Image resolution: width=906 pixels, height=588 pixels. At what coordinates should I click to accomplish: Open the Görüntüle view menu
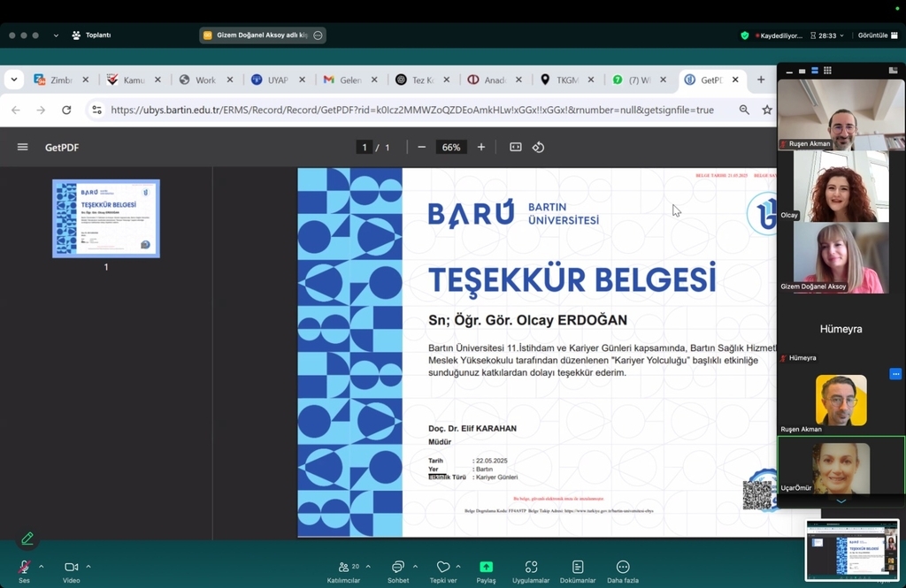[x=879, y=35]
